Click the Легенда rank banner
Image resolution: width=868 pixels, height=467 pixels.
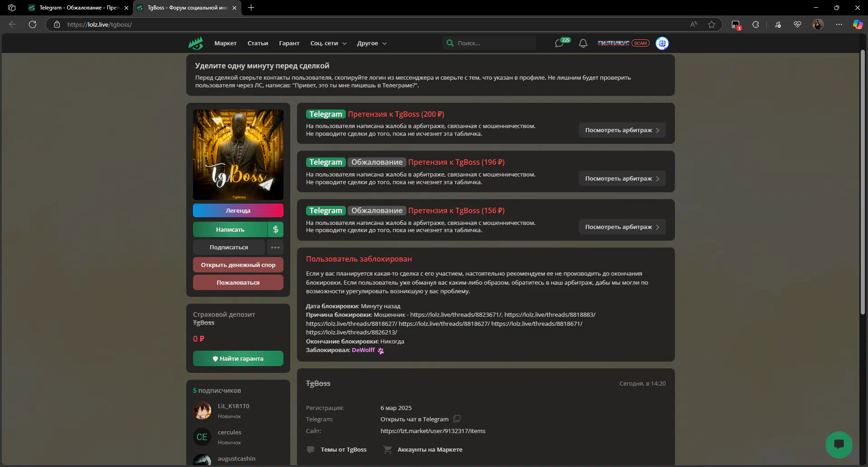[238, 210]
